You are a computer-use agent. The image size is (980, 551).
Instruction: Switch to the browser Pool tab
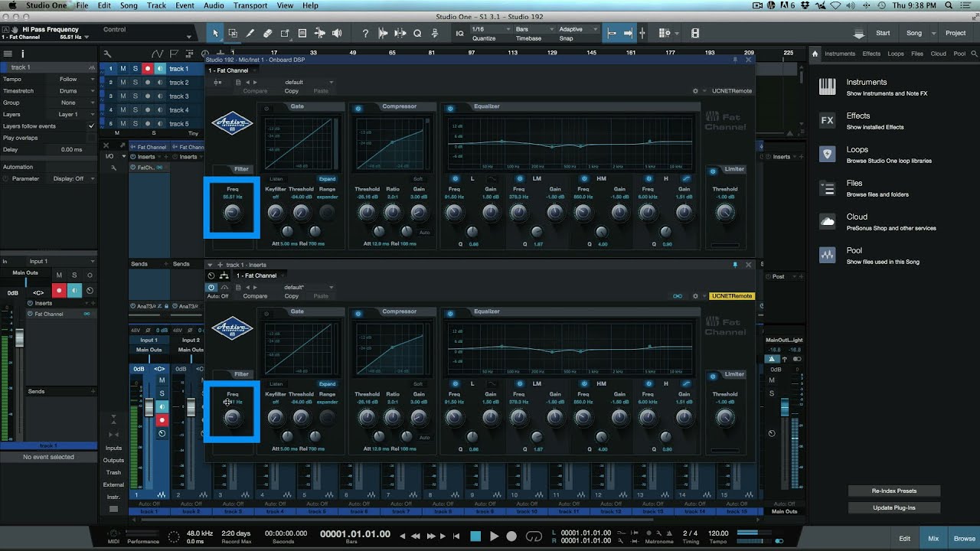click(x=959, y=54)
